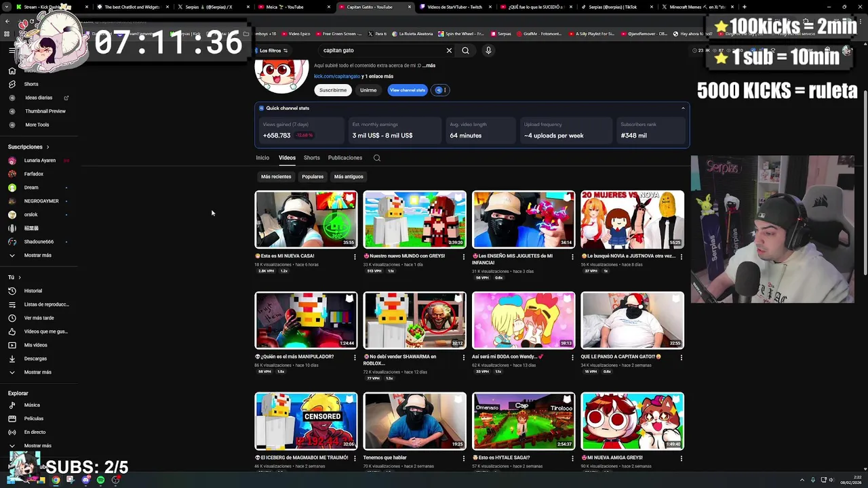
Task: Click the Chrome icon in the taskbar
Action: coord(56,480)
